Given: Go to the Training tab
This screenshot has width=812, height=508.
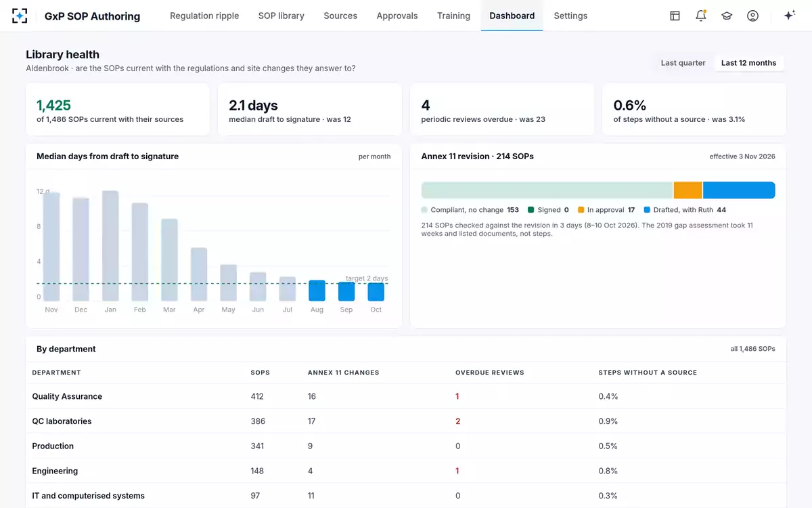Looking at the screenshot, I should pyautogui.click(x=453, y=16).
